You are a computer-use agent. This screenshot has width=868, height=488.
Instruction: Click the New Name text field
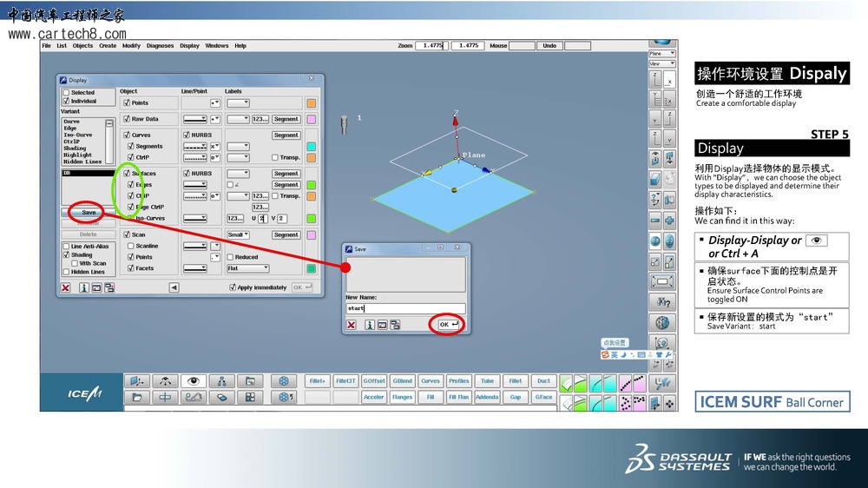tap(405, 308)
